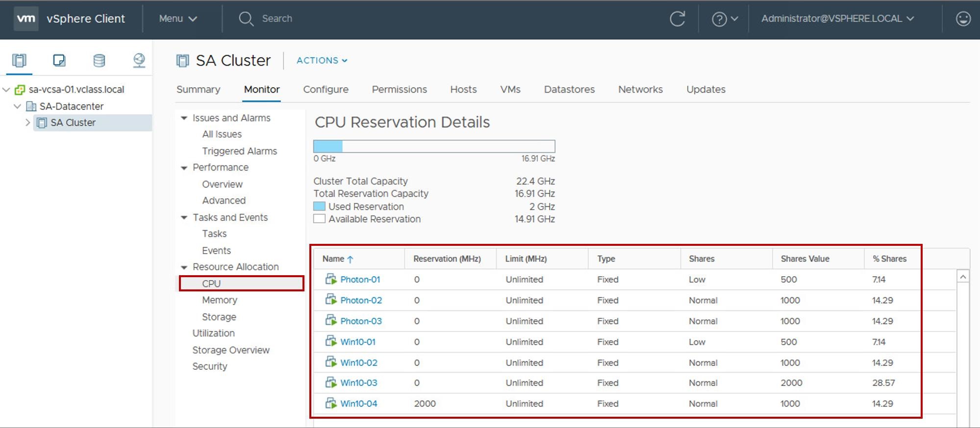Viewport: 980px width, 428px height.
Task: Open the Menu dropdown
Action: 178,19
